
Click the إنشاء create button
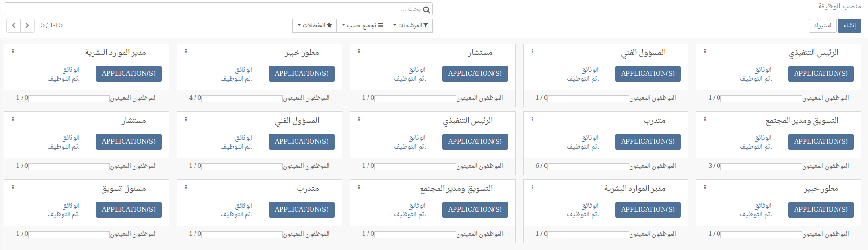pyautogui.click(x=849, y=25)
